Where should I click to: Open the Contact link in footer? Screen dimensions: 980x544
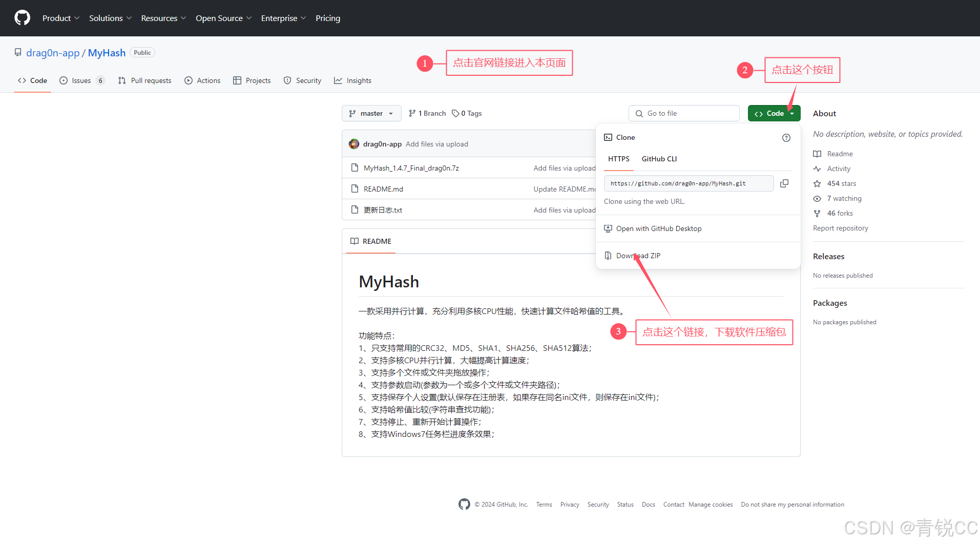[674, 505]
